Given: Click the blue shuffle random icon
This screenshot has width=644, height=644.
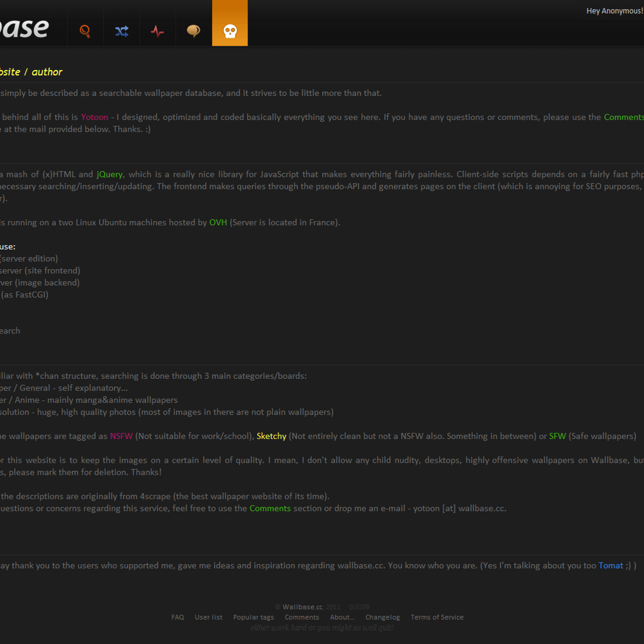Looking at the screenshot, I should click(x=122, y=31).
